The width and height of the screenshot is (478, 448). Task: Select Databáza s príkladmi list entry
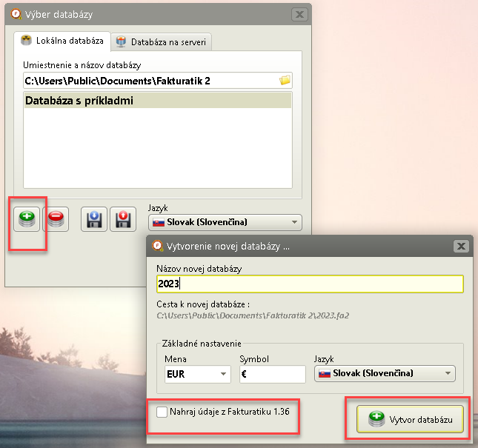[158, 101]
